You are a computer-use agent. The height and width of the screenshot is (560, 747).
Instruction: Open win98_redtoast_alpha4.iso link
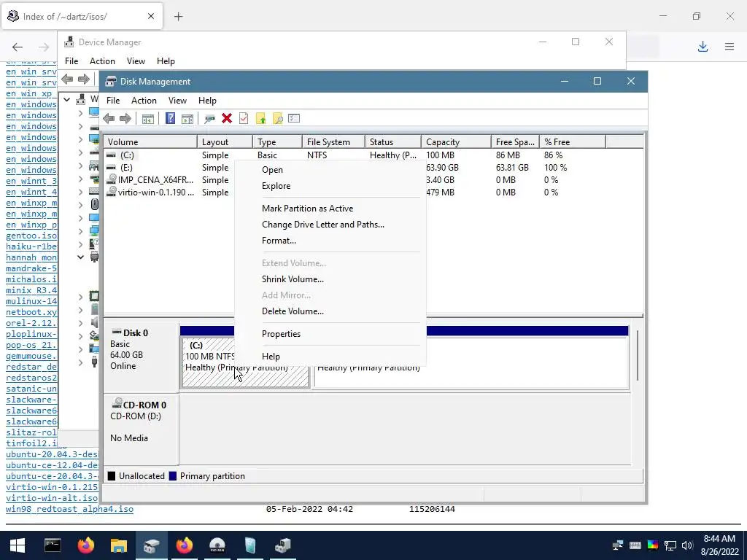pyautogui.click(x=69, y=509)
